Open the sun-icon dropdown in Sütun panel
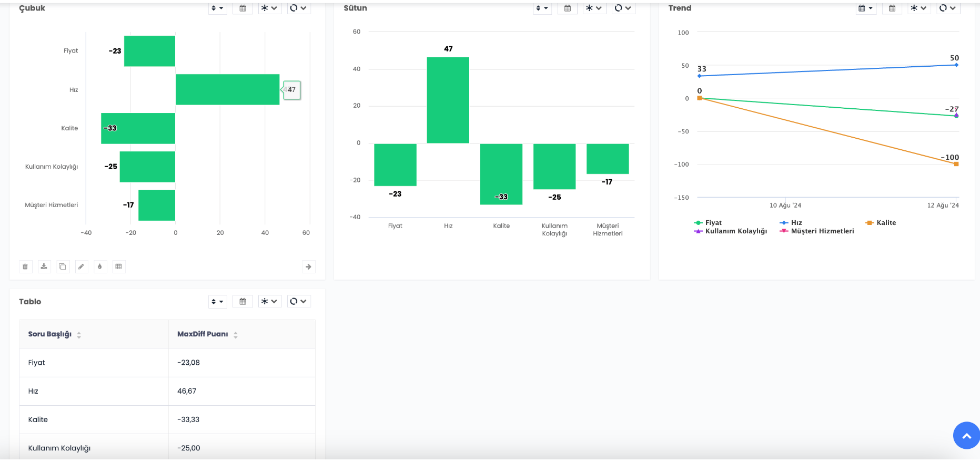Viewport: 980px width, 462px height. (x=594, y=8)
